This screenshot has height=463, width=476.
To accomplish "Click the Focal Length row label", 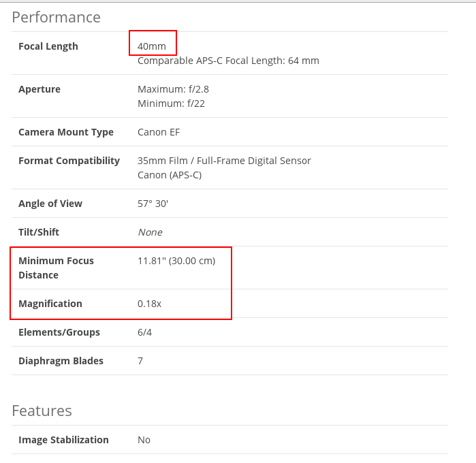I will (48, 46).
